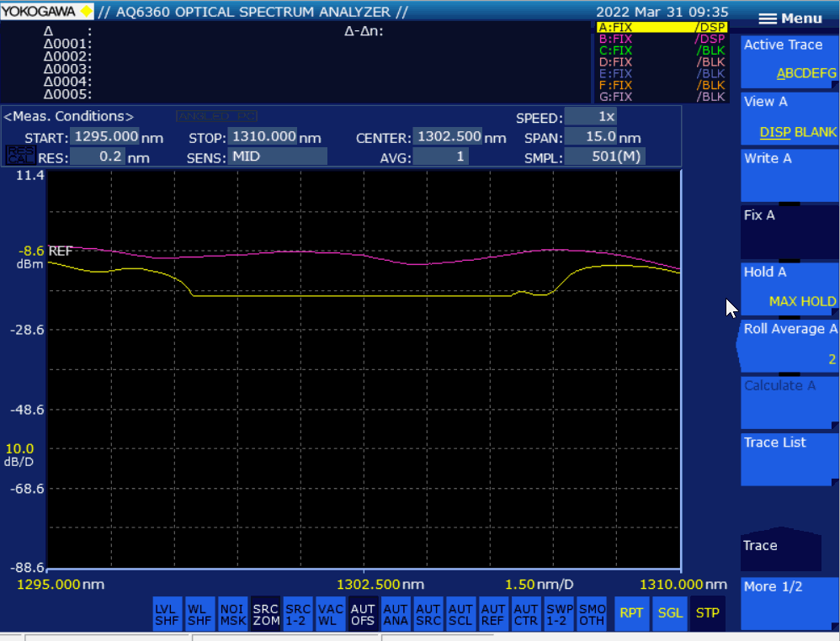This screenshot has width=840, height=641.
Task: Click the SWP 1-2 sweep marker indicator
Action: (x=559, y=614)
